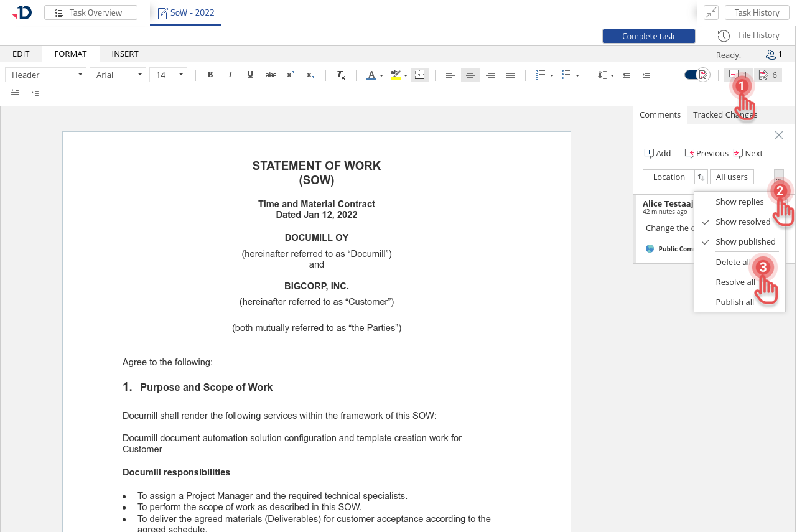Switch to the INSERT tab
Image resolution: width=797 pixels, height=532 pixels.
point(125,54)
